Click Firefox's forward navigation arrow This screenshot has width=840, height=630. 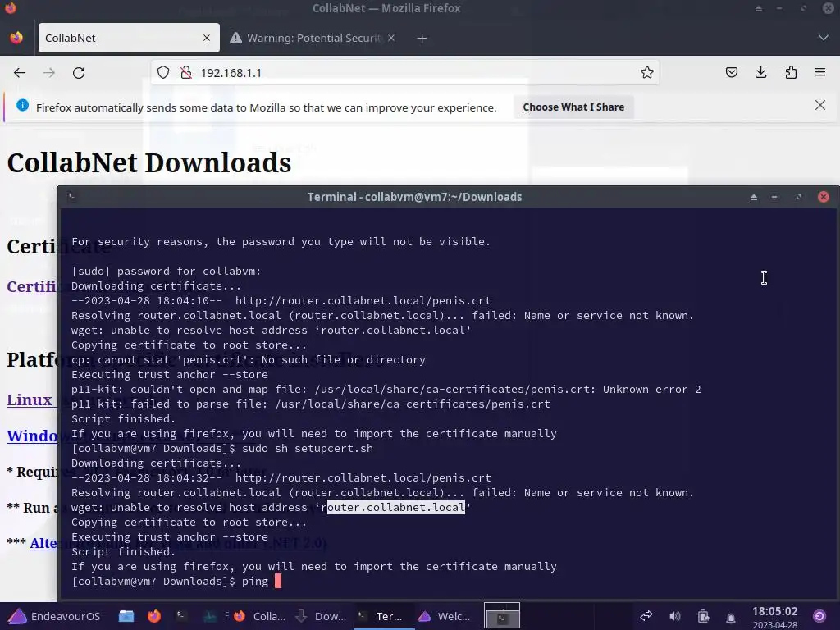[x=48, y=73]
